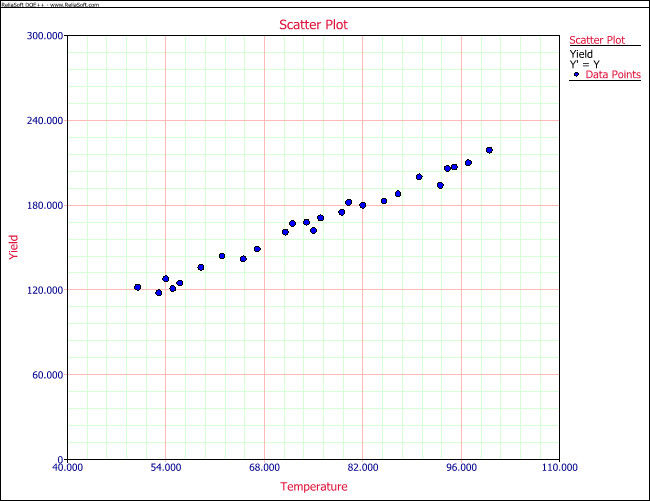Image resolution: width=650 pixels, height=501 pixels.
Task: Click the 54.000 x-axis tick label
Action: tap(166, 467)
